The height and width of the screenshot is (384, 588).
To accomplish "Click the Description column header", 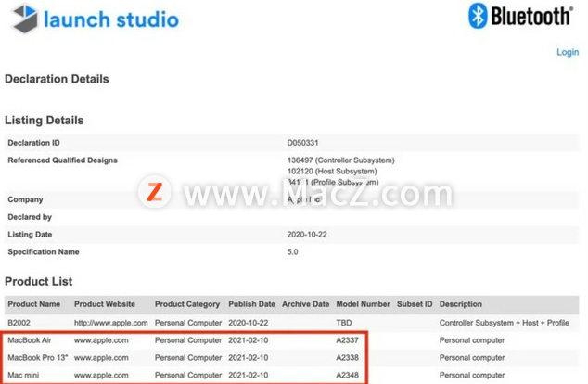I will tap(461, 304).
